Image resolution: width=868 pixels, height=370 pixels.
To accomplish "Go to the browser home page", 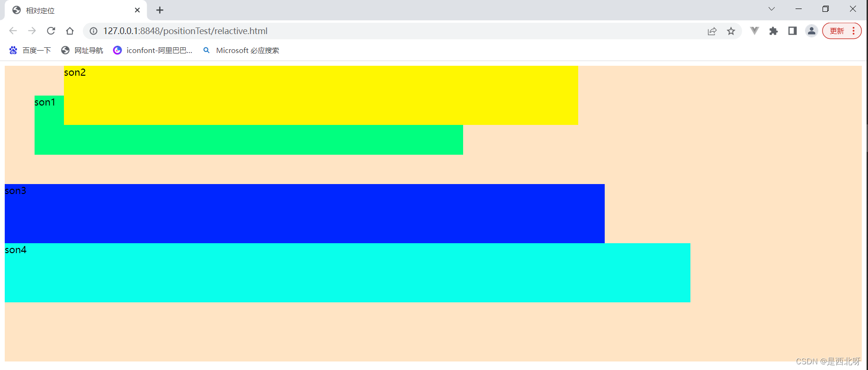I will click(70, 31).
